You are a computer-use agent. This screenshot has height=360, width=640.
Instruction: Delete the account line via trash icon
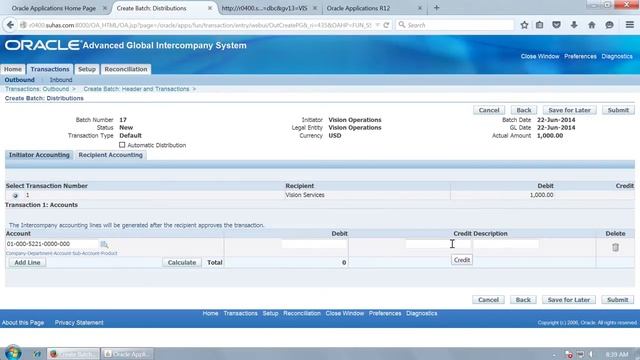(616, 247)
